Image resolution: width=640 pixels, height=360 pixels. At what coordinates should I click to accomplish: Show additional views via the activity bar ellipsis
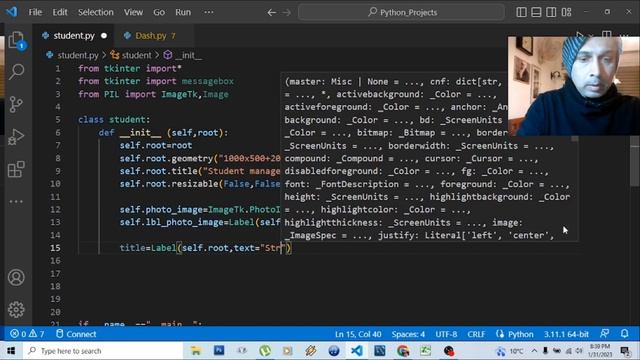(x=16, y=201)
